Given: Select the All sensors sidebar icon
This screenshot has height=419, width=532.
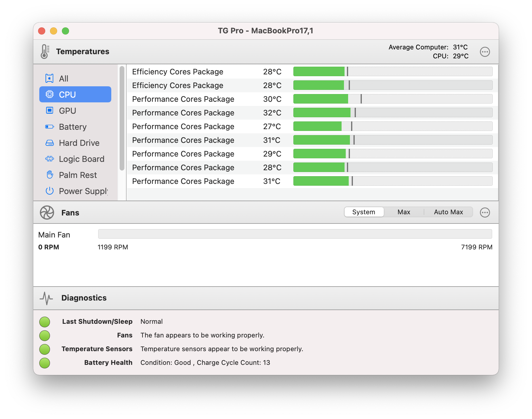Looking at the screenshot, I should (x=49, y=79).
